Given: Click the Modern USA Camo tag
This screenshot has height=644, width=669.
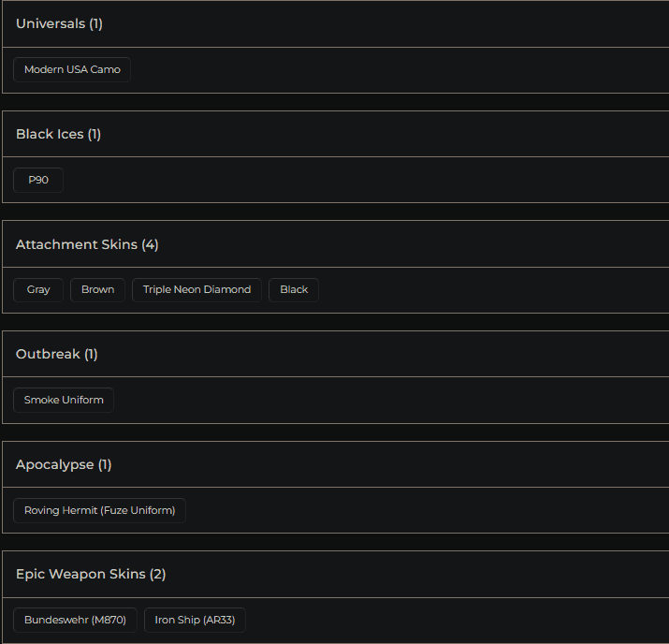Looking at the screenshot, I should pos(72,69).
